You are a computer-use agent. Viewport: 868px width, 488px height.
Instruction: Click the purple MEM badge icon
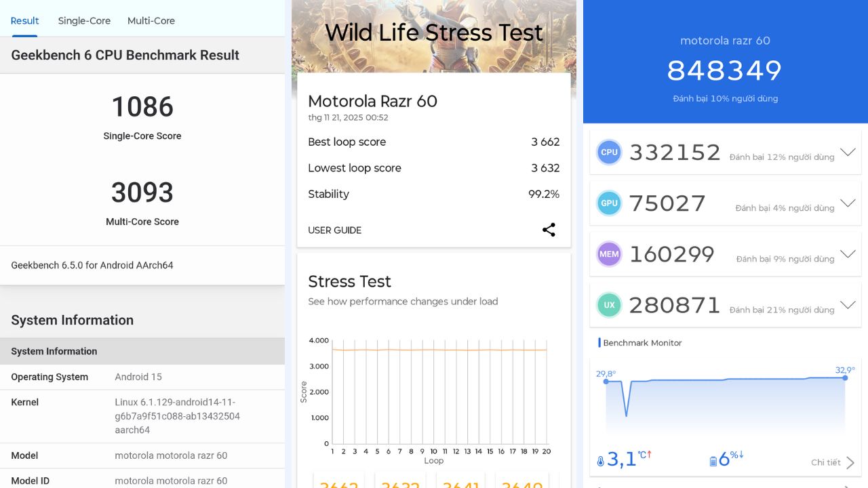[x=609, y=254]
